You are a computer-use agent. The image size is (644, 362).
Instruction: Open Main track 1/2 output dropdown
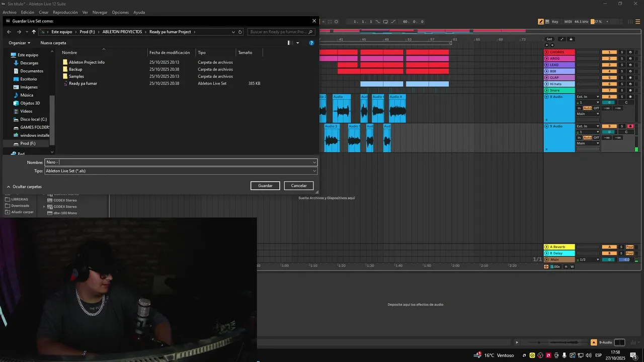tap(588, 259)
